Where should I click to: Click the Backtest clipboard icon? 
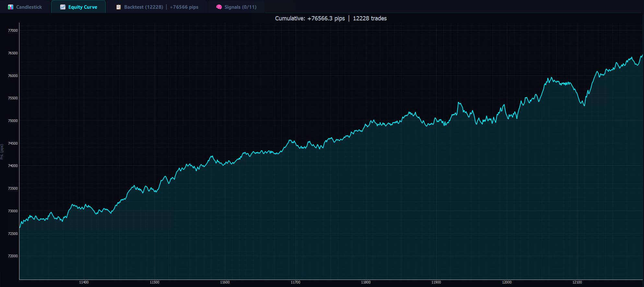tap(119, 7)
